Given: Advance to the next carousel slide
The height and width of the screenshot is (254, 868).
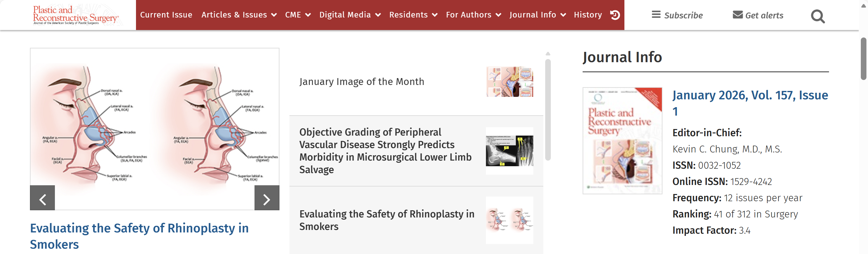Looking at the screenshot, I should [267, 198].
